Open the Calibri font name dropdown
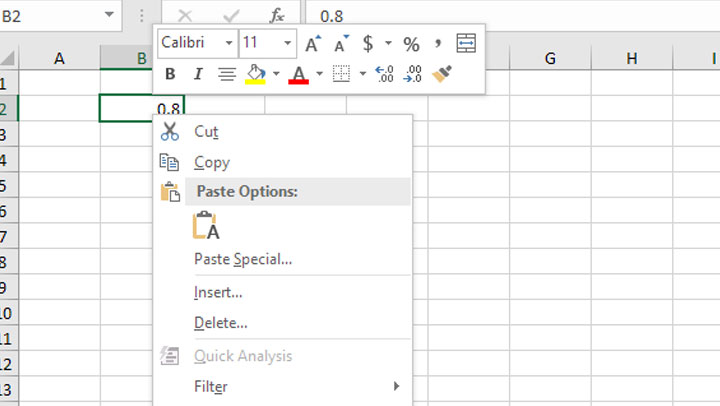Viewport: 720px width, 406px height. pos(230,44)
